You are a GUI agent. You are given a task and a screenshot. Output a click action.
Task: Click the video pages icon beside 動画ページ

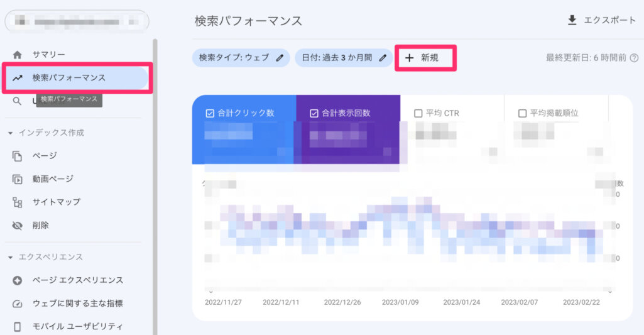pos(17,179)
